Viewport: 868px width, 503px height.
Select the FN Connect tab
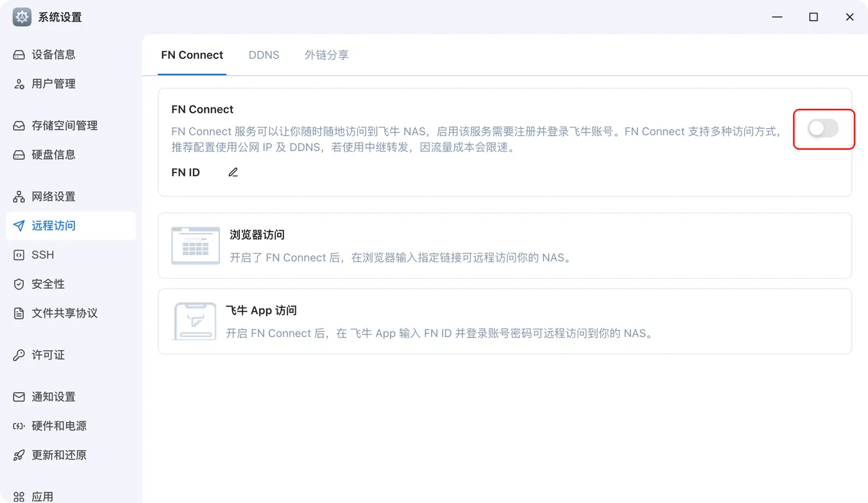192,55
